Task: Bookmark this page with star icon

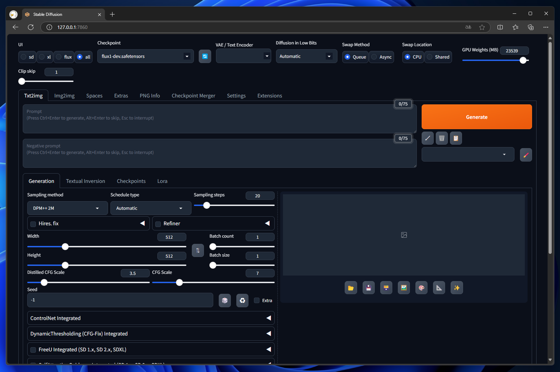Action: [x=482, y=27]
